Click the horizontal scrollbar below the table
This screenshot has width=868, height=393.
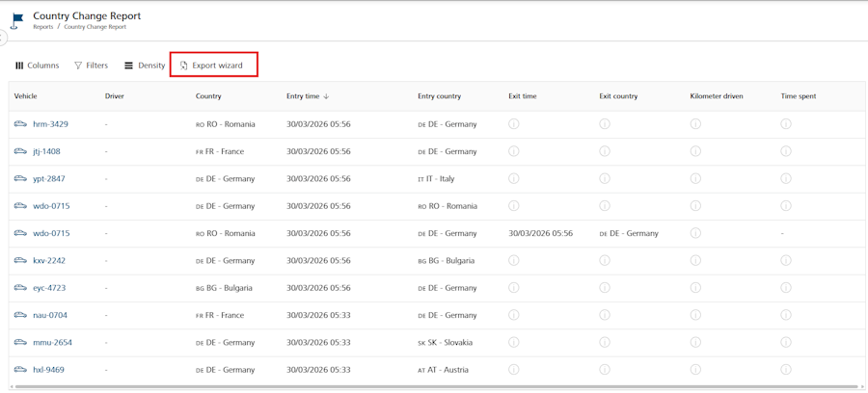tap(436, 386)
